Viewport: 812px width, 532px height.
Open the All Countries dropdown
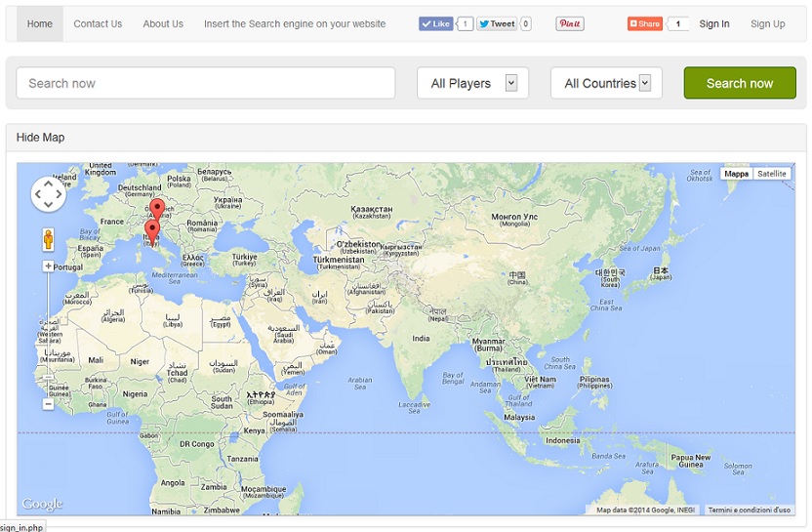pos(606,83)
